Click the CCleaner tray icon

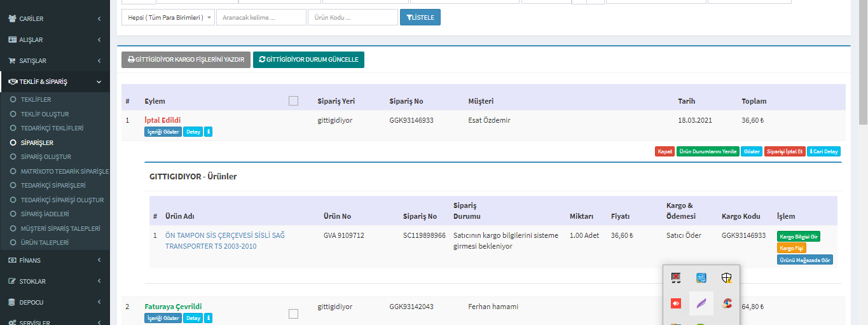tap(726, 304)
